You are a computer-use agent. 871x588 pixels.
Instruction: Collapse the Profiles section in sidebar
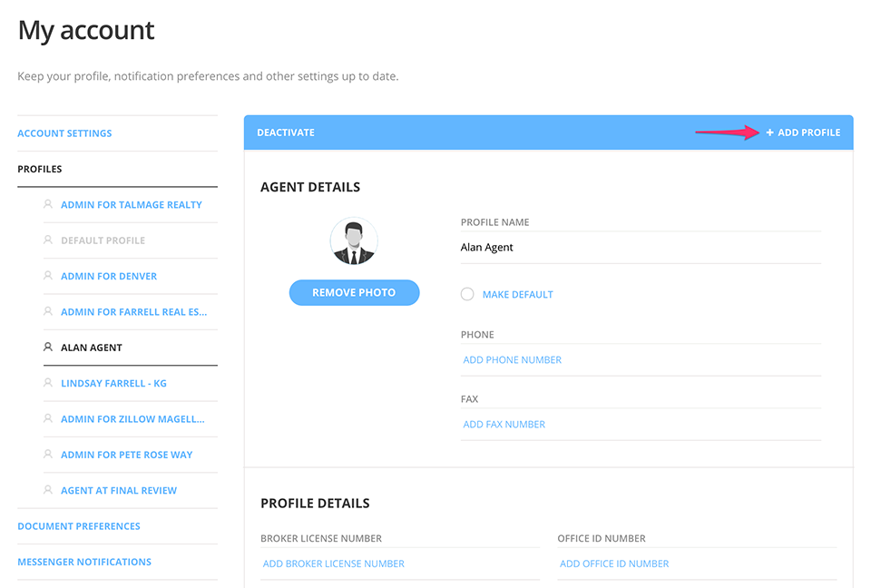tap(40, 169)
